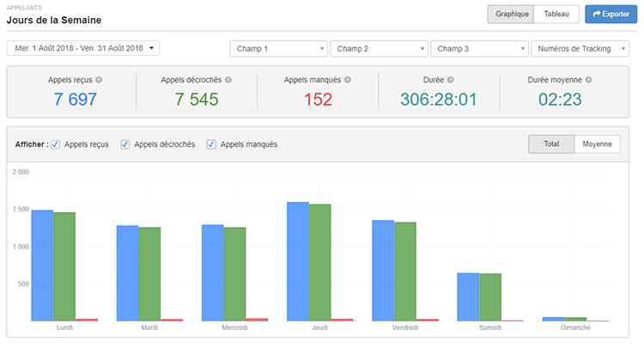644x348 pixels.
Task: Select the Graphique view tab
Action: 511,15
